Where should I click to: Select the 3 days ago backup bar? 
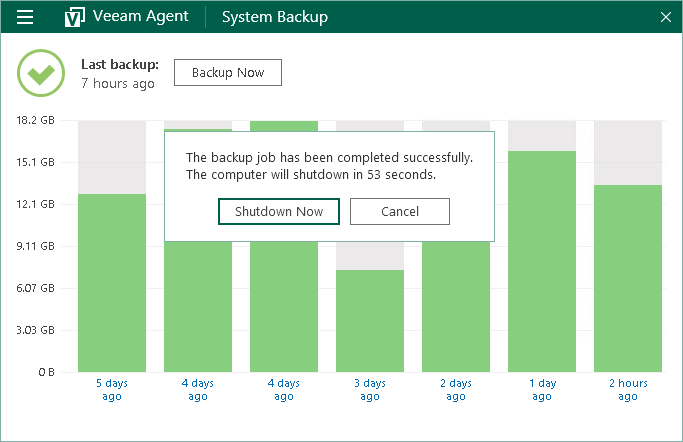pos(370,321)
